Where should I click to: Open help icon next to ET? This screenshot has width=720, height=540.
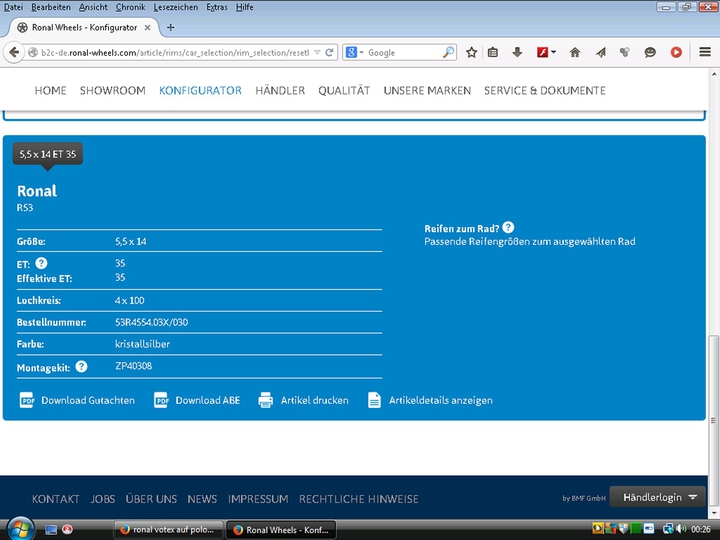41,263
